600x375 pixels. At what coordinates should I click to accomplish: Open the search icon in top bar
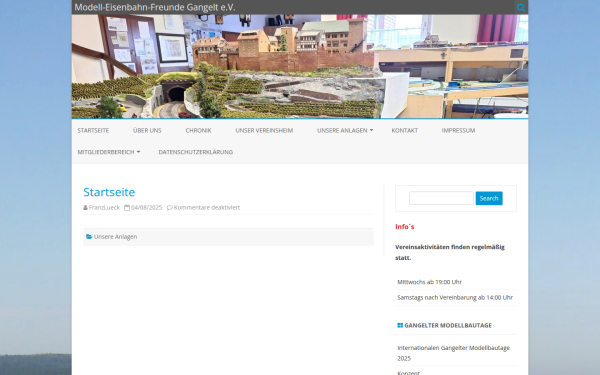pyautogui.click(x=521, y=7)
